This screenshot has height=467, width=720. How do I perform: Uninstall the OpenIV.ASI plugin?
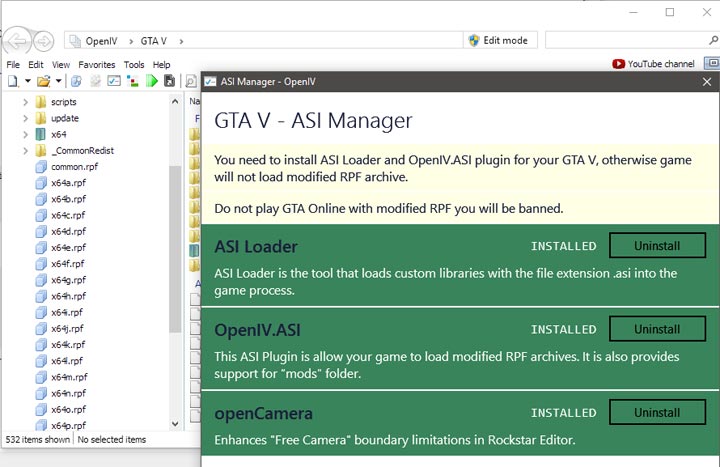(656, 329)
